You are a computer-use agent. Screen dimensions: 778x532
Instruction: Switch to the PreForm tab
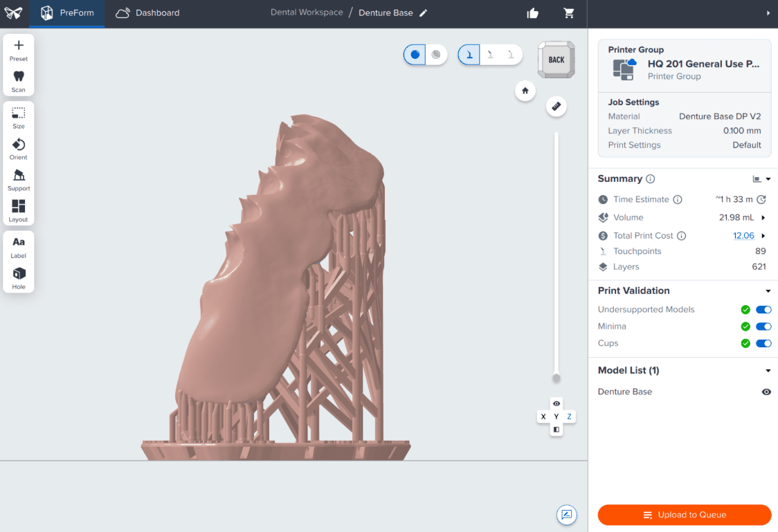coord(67,13)
